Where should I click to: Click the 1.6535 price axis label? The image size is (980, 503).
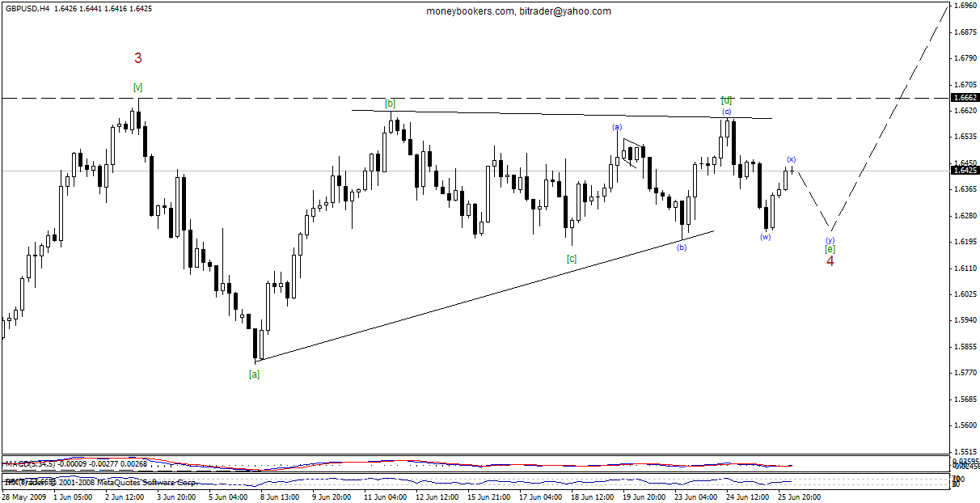click(x=966, y=137)
